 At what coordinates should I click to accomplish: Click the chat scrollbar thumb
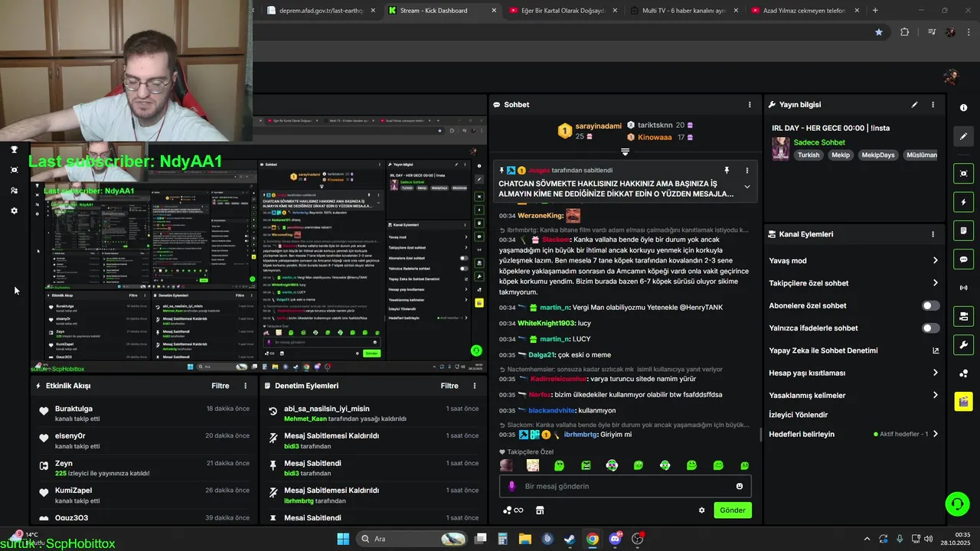[x=760, y=435]
